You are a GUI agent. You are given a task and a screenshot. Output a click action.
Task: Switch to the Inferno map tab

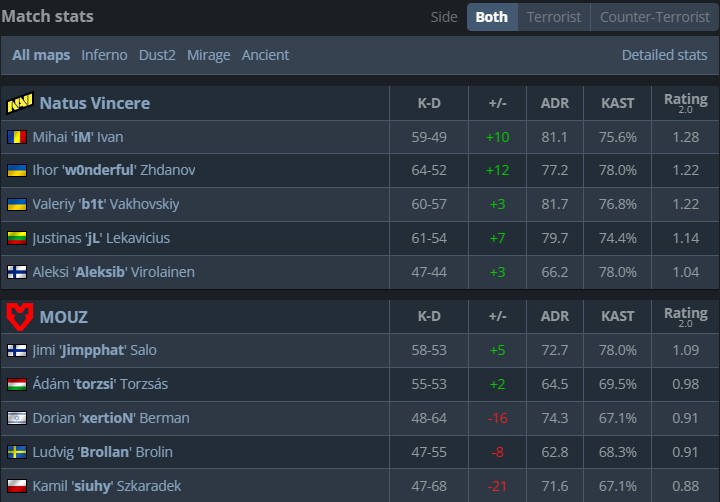point(104,55)
